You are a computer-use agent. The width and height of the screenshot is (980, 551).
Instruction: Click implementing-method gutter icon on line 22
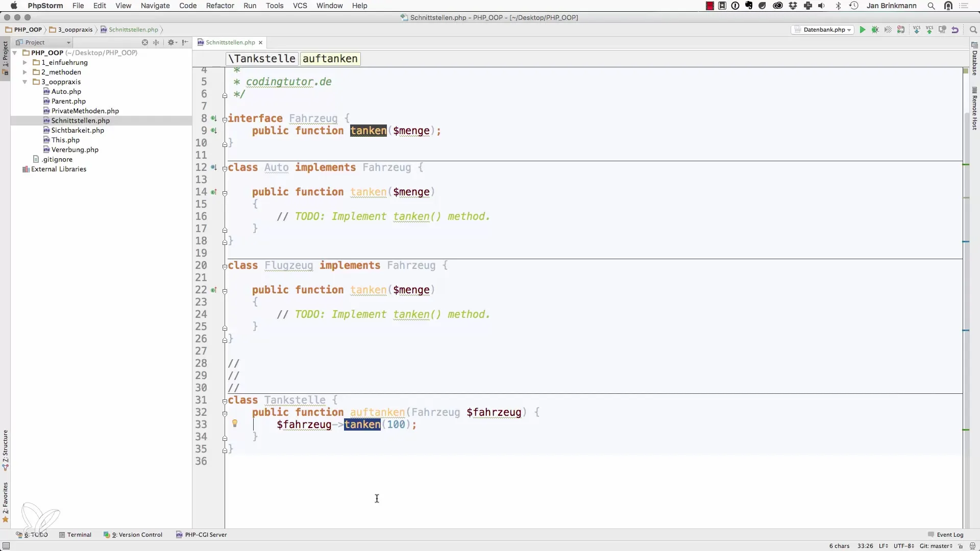pyautogui.click(x=214, y=290)
